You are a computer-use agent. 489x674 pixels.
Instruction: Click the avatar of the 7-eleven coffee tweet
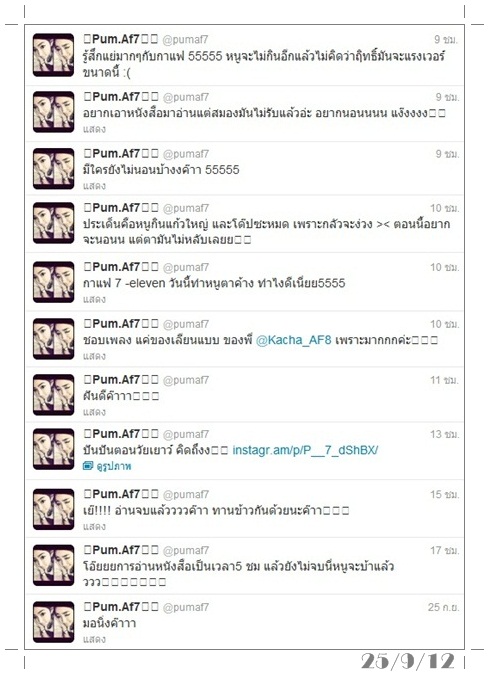pos(54,282)
